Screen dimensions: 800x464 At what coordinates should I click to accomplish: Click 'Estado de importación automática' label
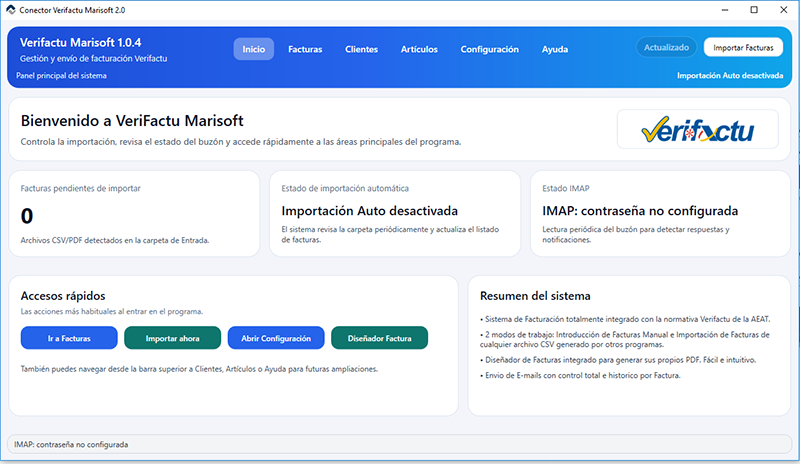pos(345,188)
